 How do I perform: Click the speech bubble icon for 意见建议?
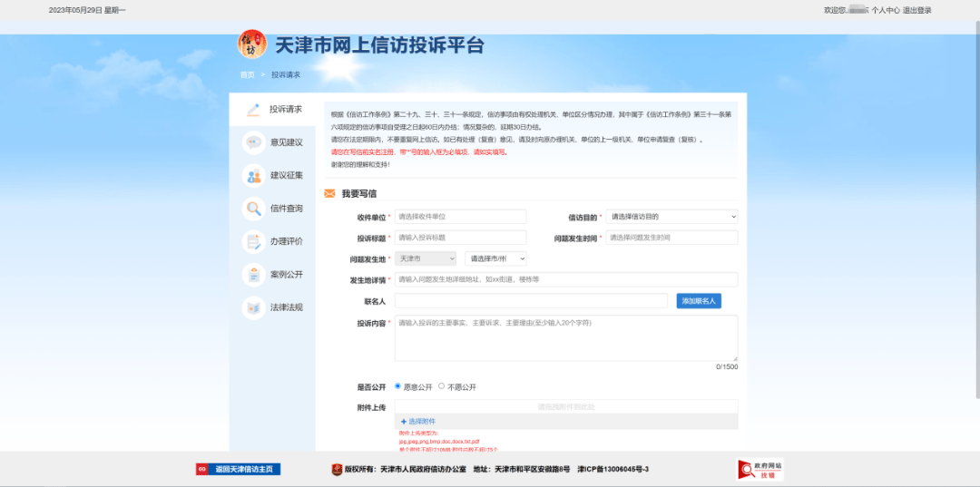254,142
